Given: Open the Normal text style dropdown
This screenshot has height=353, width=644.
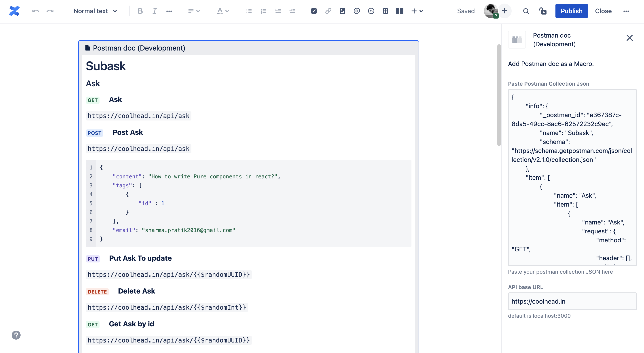Looking at the screenshot, I should pos(95,11).
